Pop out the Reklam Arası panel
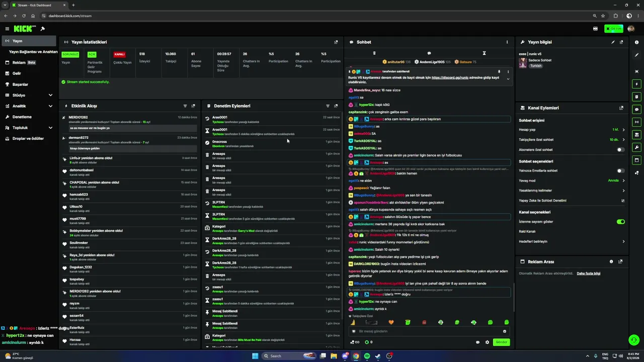Viewport: 644px width, 362px height. 620,262
